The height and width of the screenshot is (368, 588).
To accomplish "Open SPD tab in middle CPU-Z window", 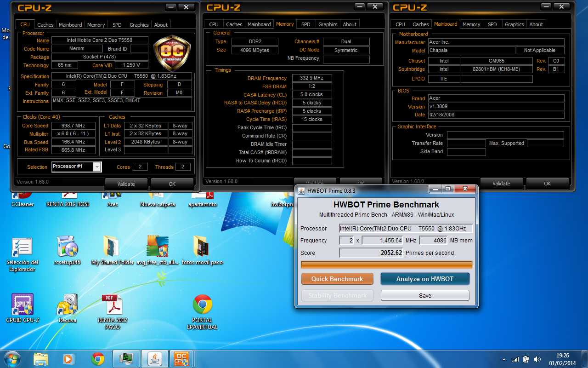I will tap(306, 24).
